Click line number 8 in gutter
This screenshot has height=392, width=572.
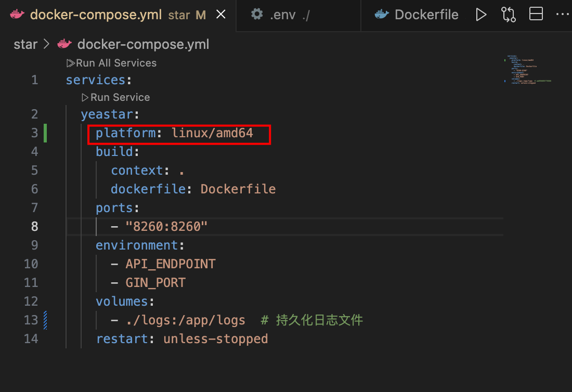pos(34,226)
